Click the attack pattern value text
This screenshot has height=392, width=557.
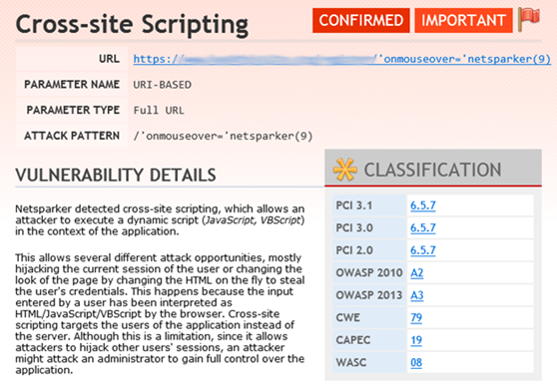click(223, 136)
